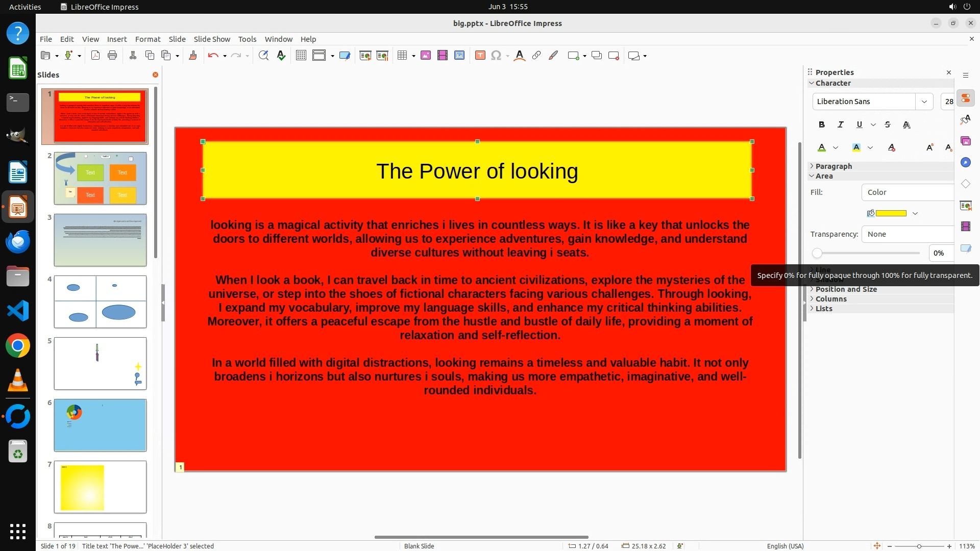
Task: Click the Spelling check icon
Action: pyautogui.click(x=281, y=56)
